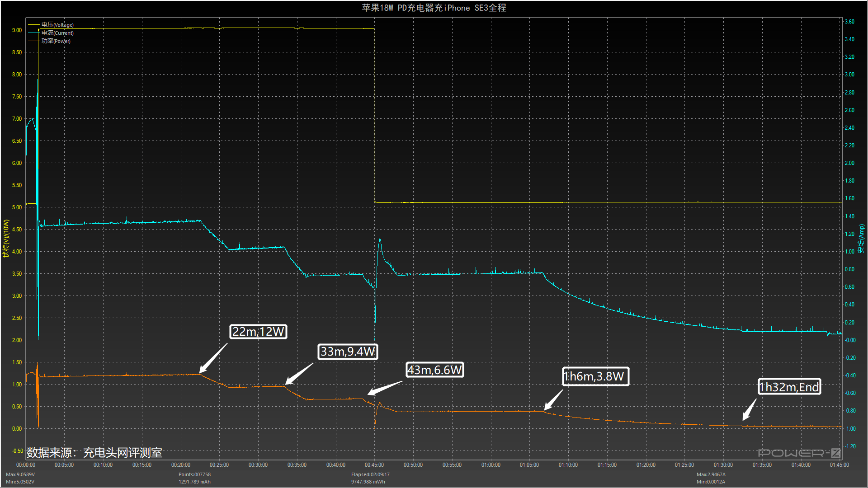Click the 01:20:00 time axis label
The image size is (868, 488).
click(x=646, y=465)
